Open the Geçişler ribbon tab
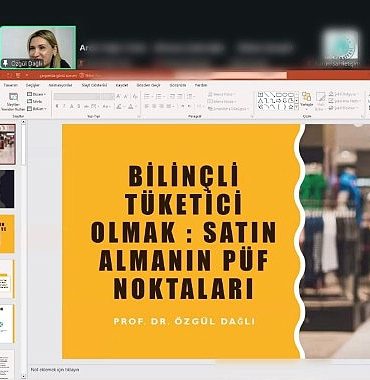This screenshot has height=380, width=370. [x=33, y=85]
